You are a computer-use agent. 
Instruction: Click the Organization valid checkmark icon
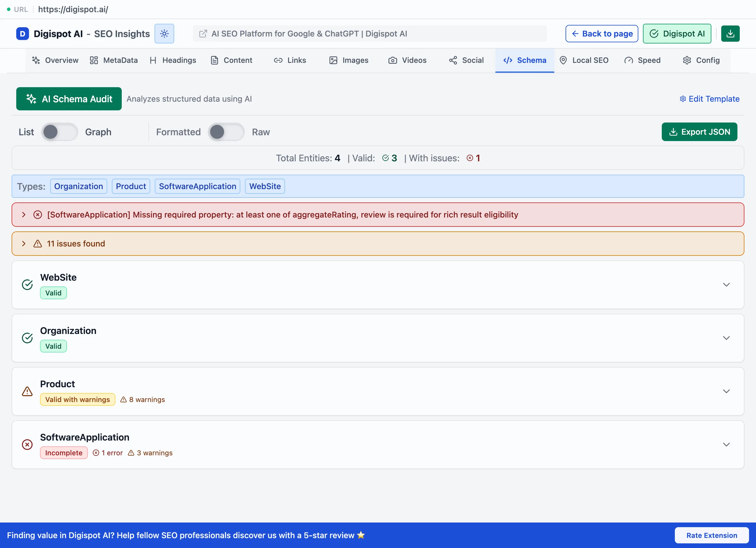pyautogui.click(x=27, y=338)
